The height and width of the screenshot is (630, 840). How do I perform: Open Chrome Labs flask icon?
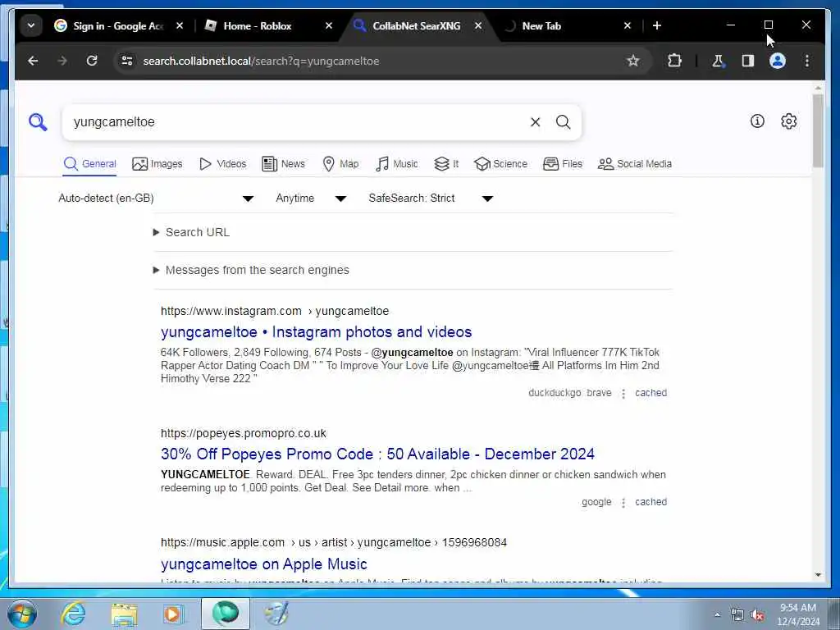[718, 61]
